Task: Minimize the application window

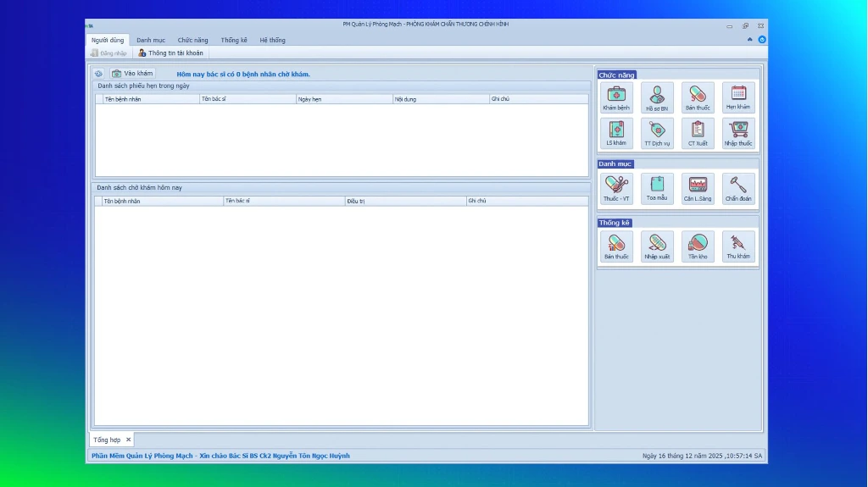Action: coord(730,26)
